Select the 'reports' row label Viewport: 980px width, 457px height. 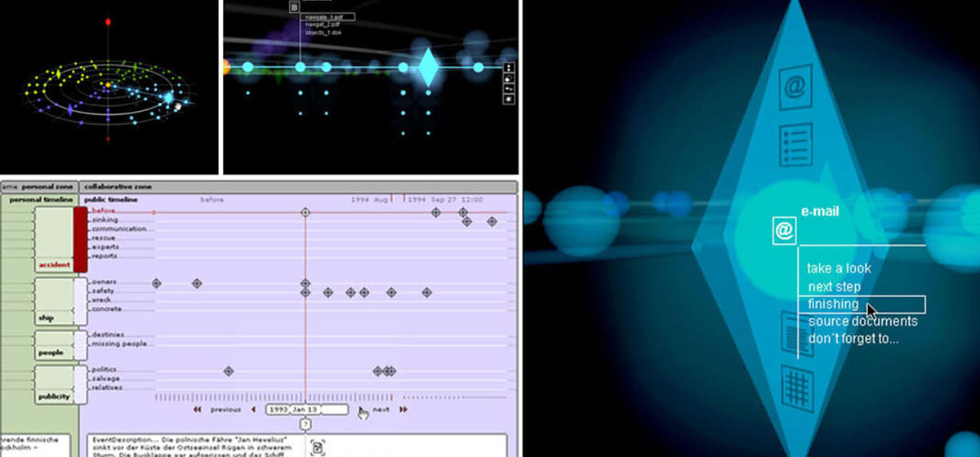point(105,255)
